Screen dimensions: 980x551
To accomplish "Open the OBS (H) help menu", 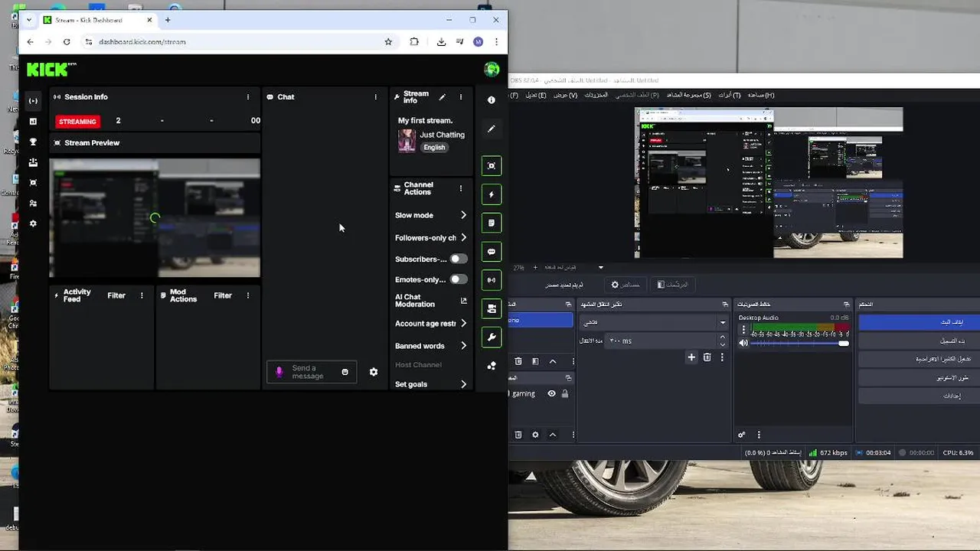I will [761, 95].
